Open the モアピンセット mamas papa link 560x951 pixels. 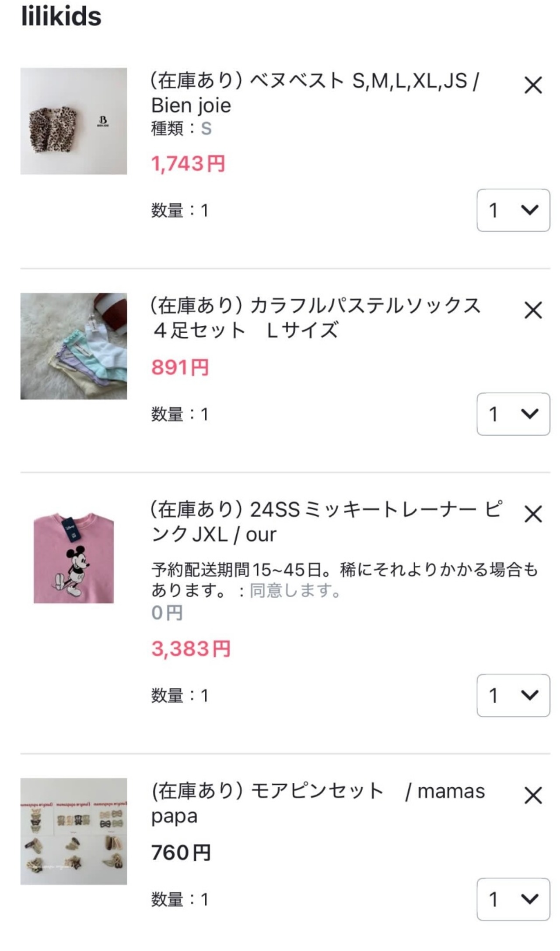(318, 803)
